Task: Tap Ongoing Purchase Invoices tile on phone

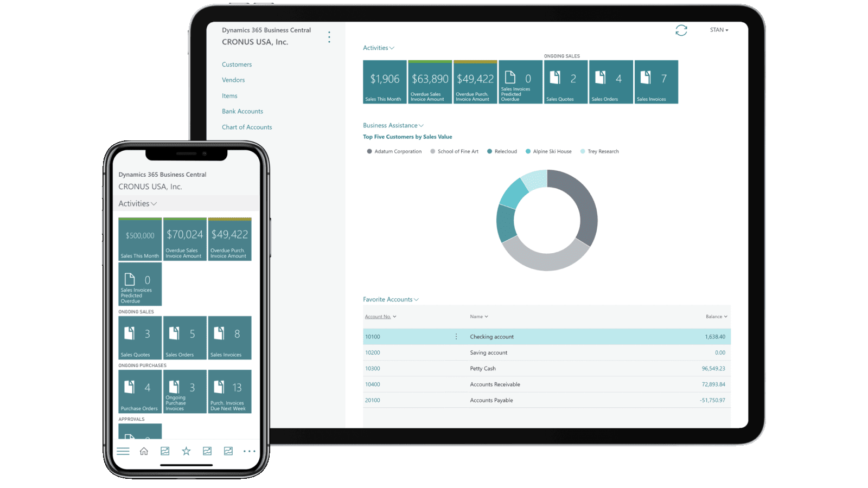Action: point(185,391)
